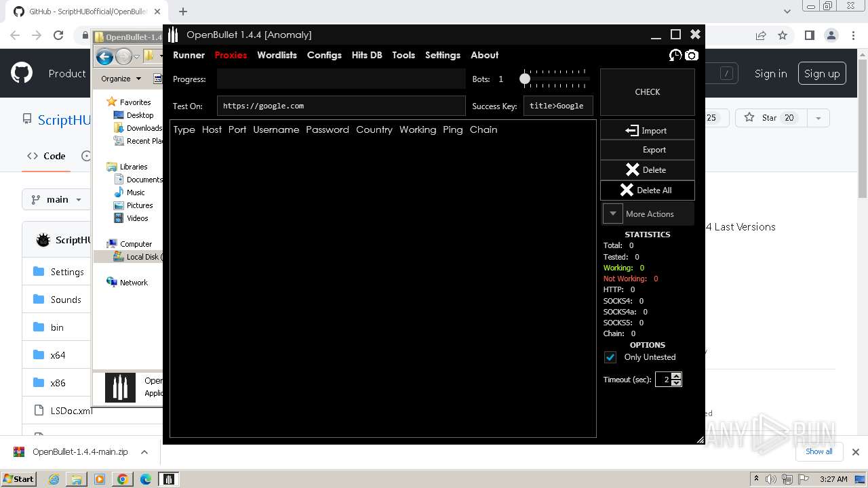Image resolution: width=868 pixels, height=488 pixels.
Task: Select the Proxies tab
Action: 231,55
